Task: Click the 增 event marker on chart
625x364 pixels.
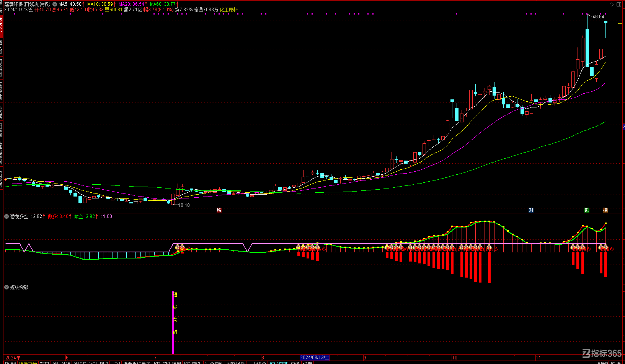Action: tap(219, 210)
